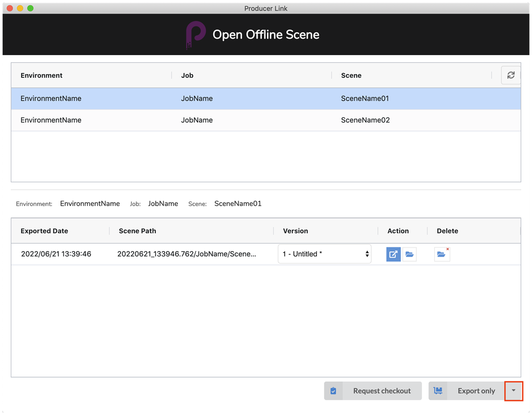
Task: Sort by Environment column header
Action: point(42,75)
